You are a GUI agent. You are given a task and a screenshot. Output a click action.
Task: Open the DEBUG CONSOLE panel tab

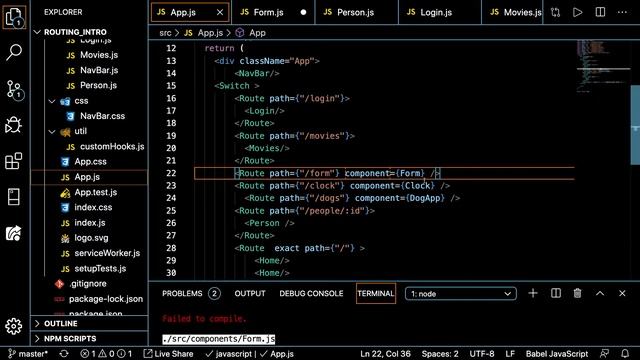click(x=311, y=293)
